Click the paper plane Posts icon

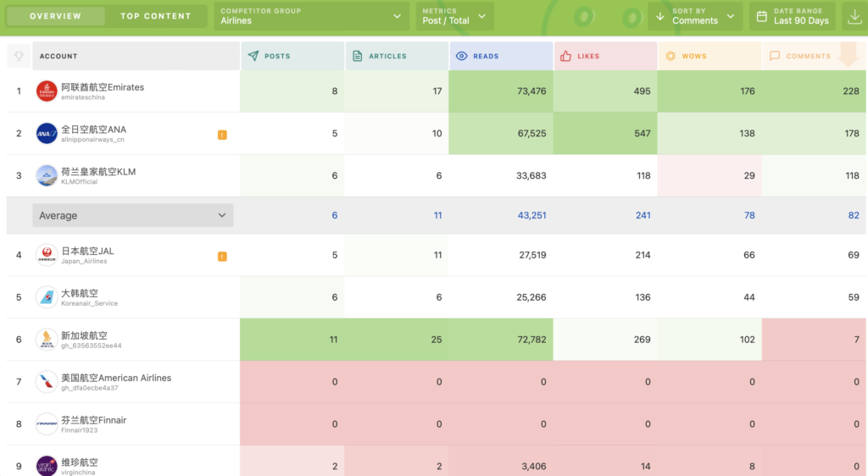click(253, 56)
